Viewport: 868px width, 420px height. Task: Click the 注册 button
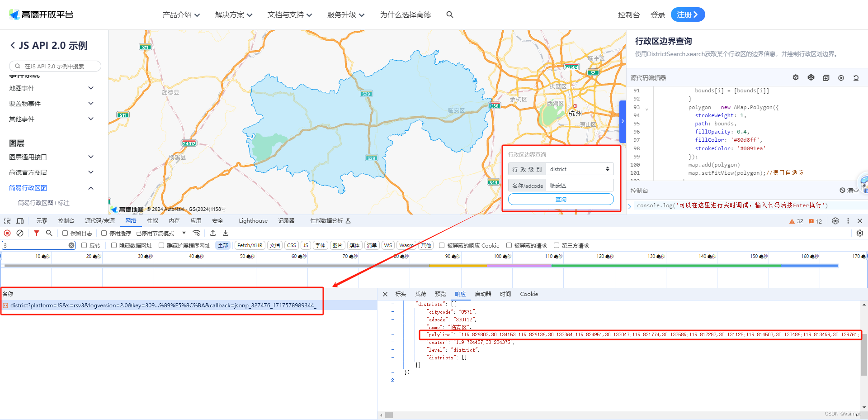click(x=688, y=14)
